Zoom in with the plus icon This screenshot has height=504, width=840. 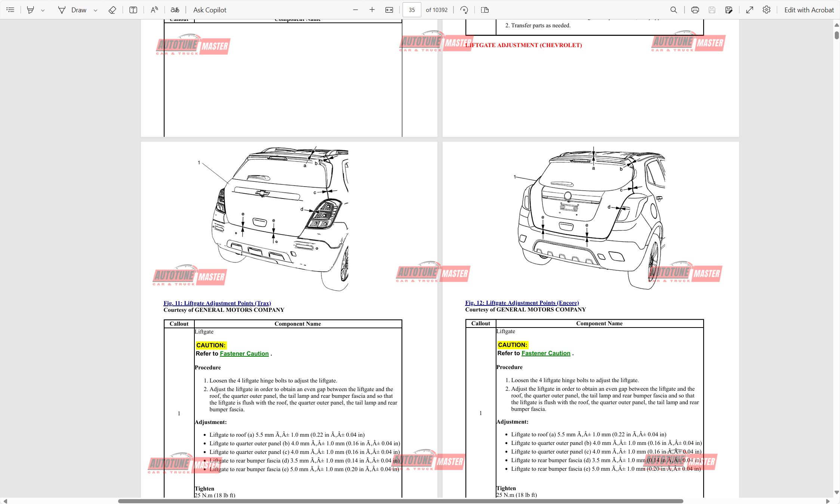coord(372,10)
